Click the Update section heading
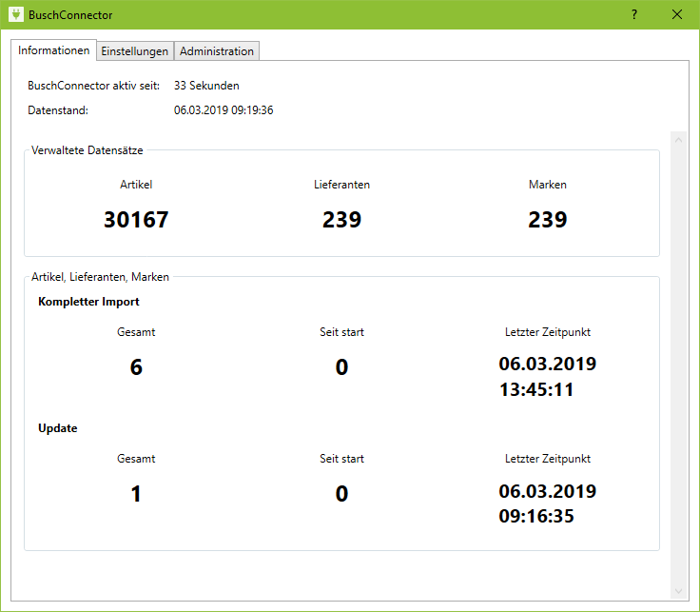Image resolution: width=700 pixels, height=612 pixels. pos(58,428)
